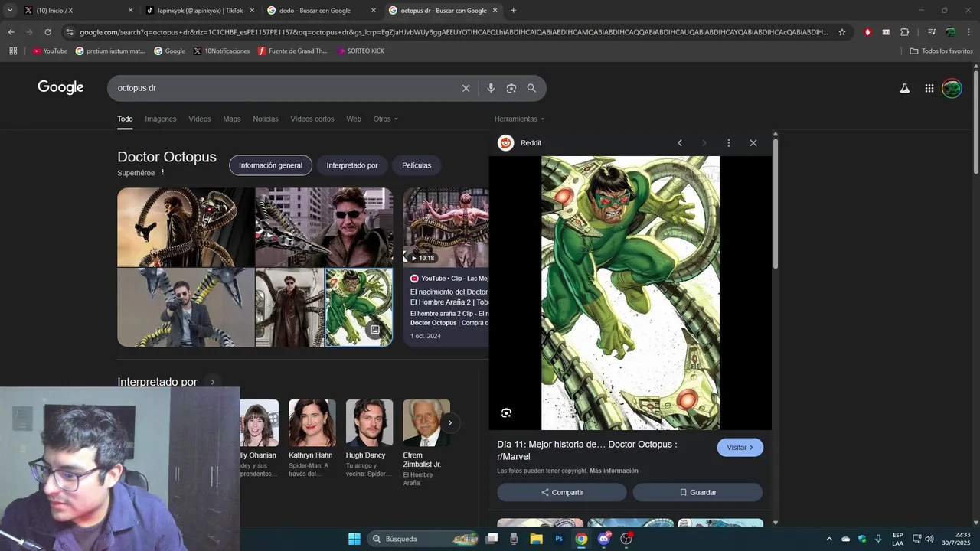
Task: Click the view site information icon
Action: [x=70, y=32]
